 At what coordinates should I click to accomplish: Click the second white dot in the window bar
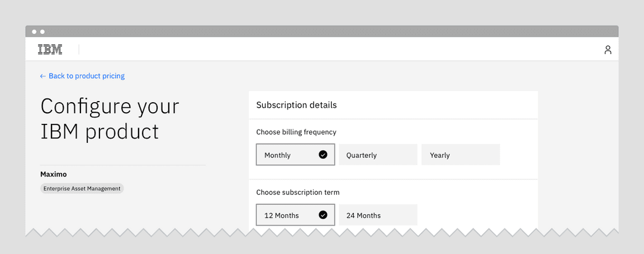coord(42,32)
